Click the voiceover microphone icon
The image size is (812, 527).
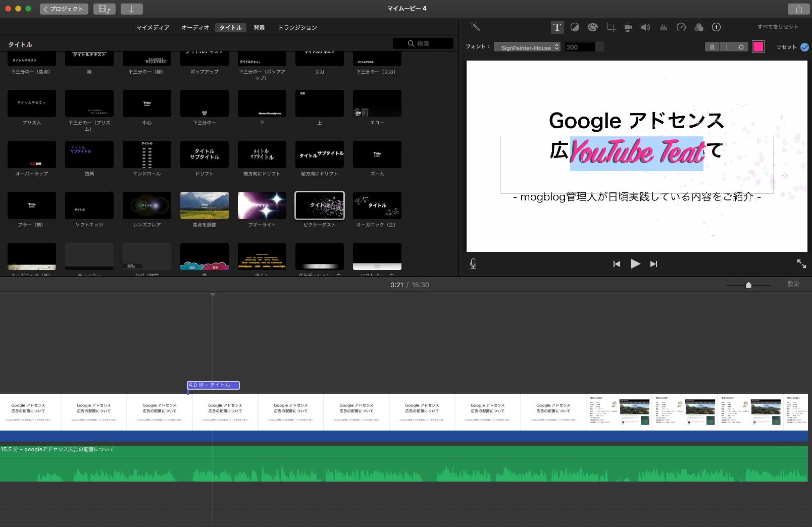pos(473,263)
